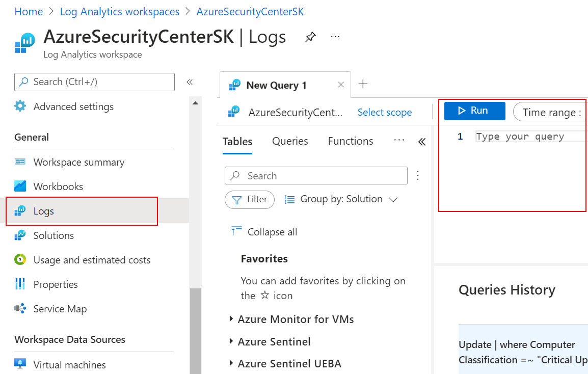Screen dimensions: 588x374
Task: Open Virtual machines data source
Action: point(69,364)
